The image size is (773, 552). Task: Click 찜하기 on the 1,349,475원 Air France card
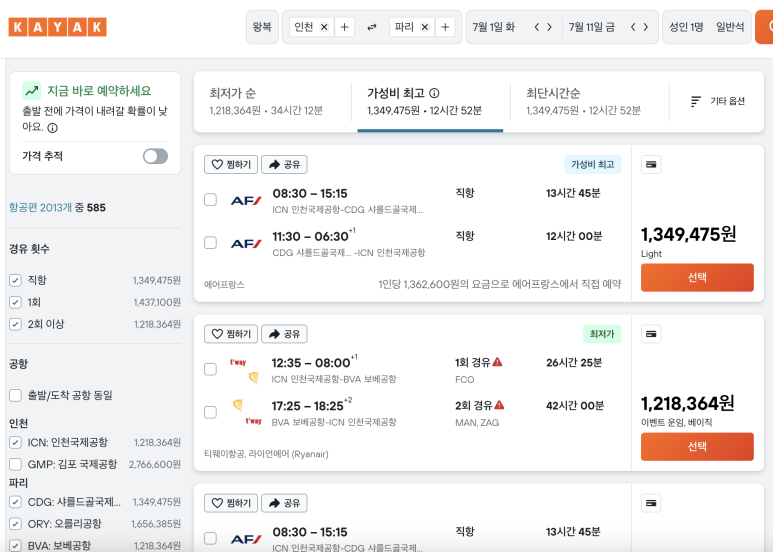coord(231,165)
